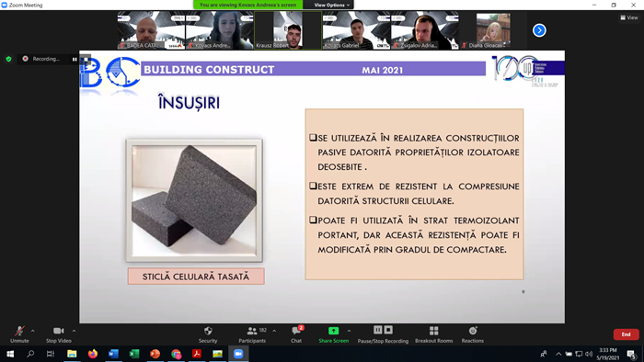Toggle Stop Video camera button
The height and width of the screenshot is (362, 644).
(58, 334)
